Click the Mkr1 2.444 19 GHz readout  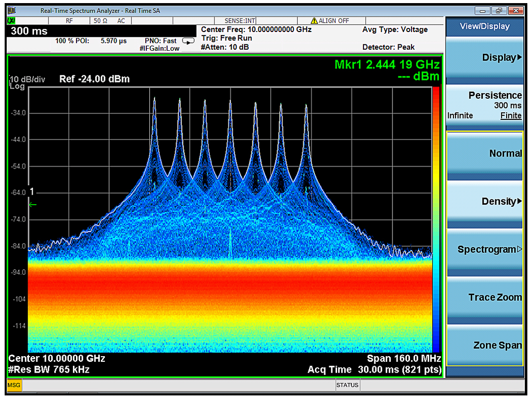tap(387, 65)
